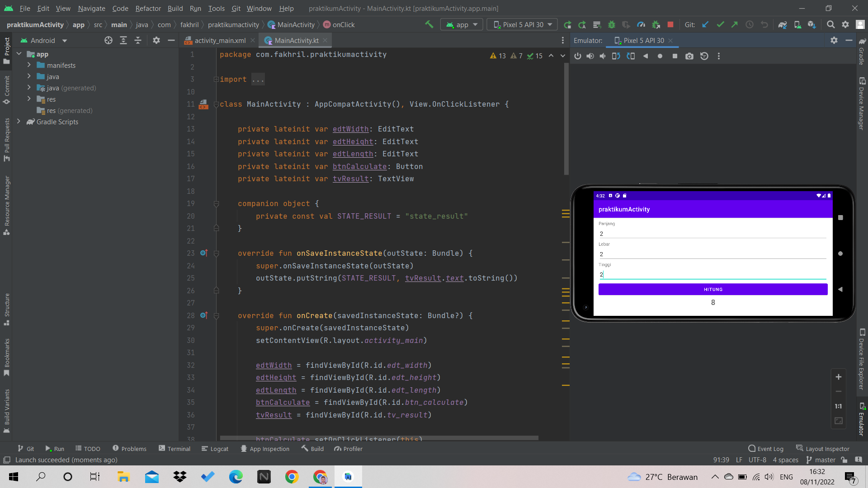The image size is (868, 488).
Task: Stop the running app with red square
Action: (670, 24)
